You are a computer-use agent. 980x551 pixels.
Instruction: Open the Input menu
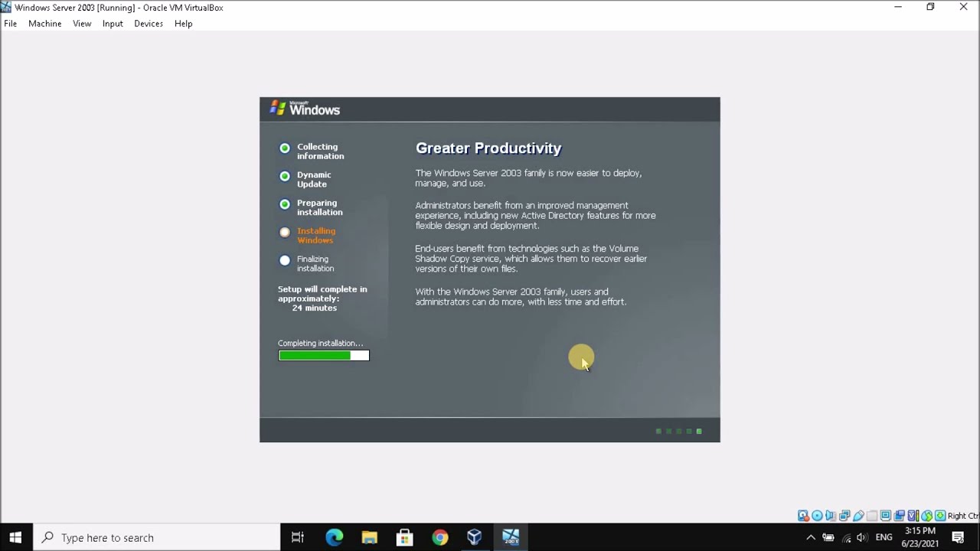(x=113, y=24)
